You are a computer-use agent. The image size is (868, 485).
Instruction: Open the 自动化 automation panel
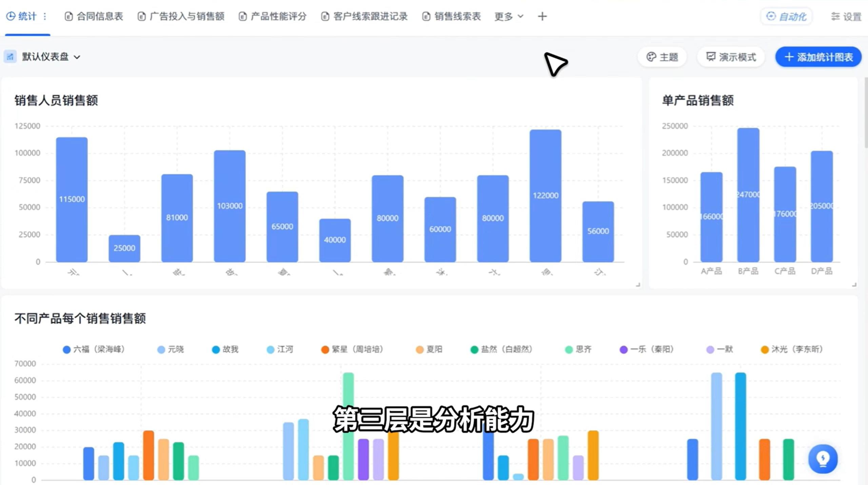(x=786, y=16)
